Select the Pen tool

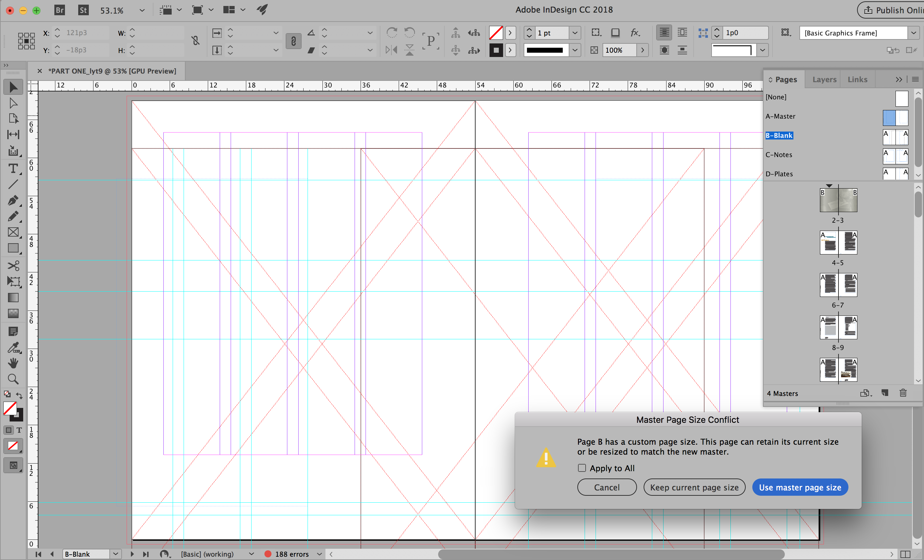(13, 200)
